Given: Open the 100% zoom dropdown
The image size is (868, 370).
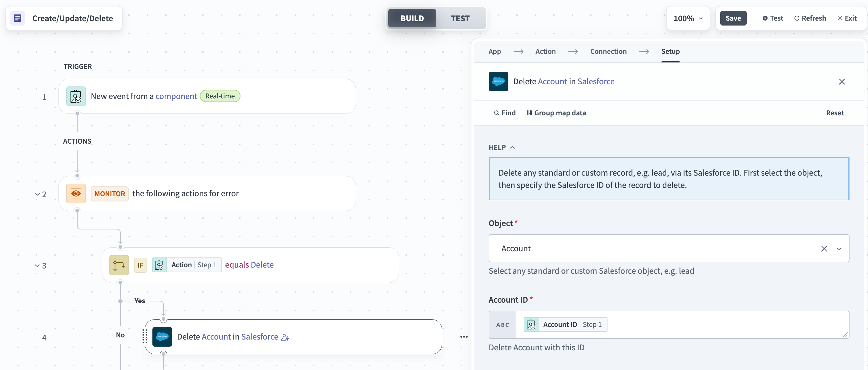Looking at the screenshot, I should point(688,18).
